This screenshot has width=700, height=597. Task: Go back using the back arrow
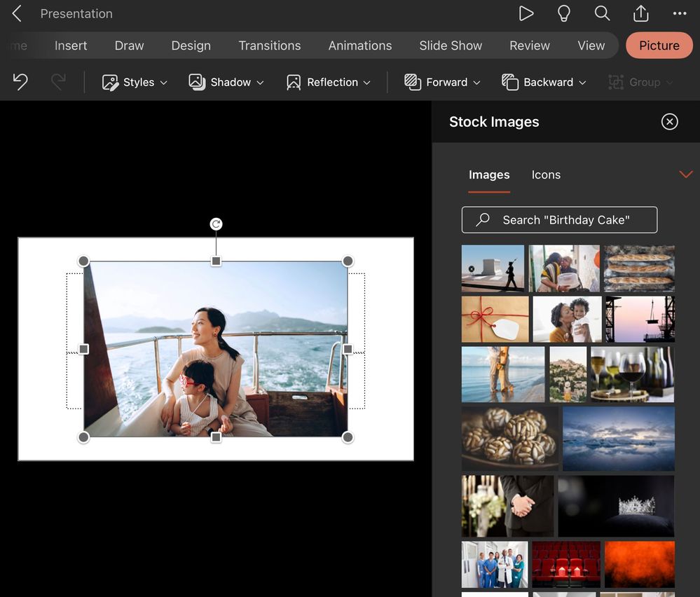pyautogui.click(x=17, y=13)
